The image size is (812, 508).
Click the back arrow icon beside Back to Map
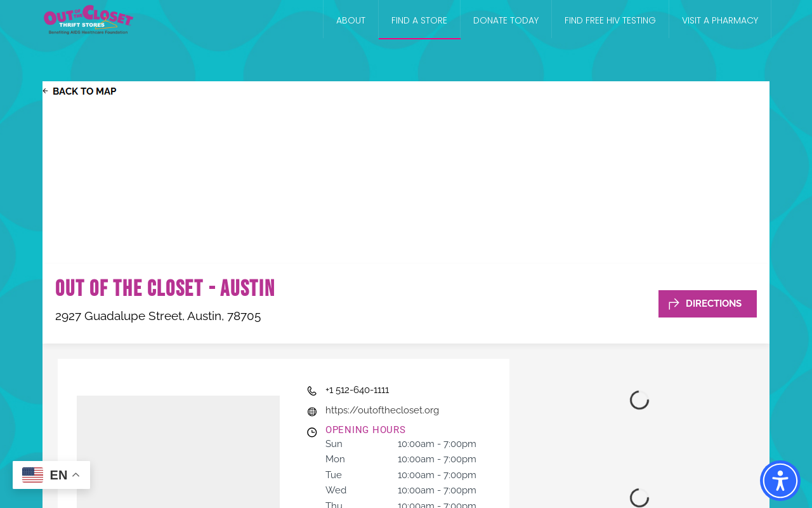click(46, 91)
